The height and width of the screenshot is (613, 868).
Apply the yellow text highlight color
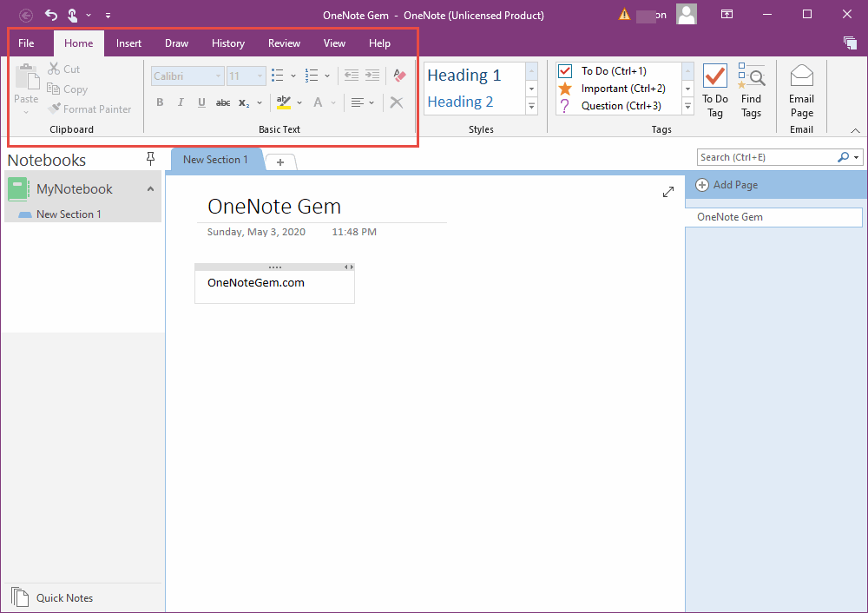tap(284, 102)
